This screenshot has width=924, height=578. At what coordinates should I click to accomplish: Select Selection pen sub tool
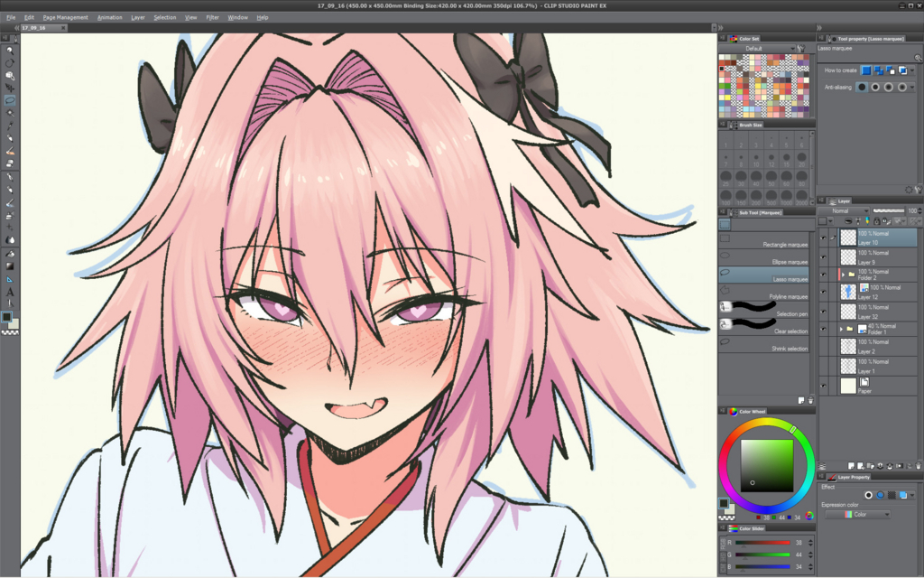click(763, 310)
